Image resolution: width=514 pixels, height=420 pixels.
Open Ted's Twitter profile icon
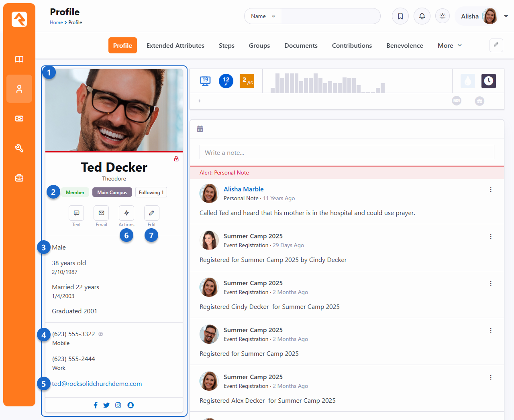point(106,405)
